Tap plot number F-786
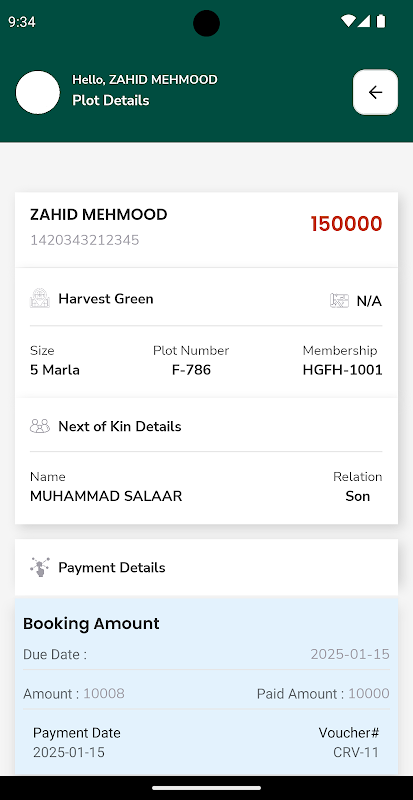The height and width of the screenshot is (800, 413). (x=191, y=370)
